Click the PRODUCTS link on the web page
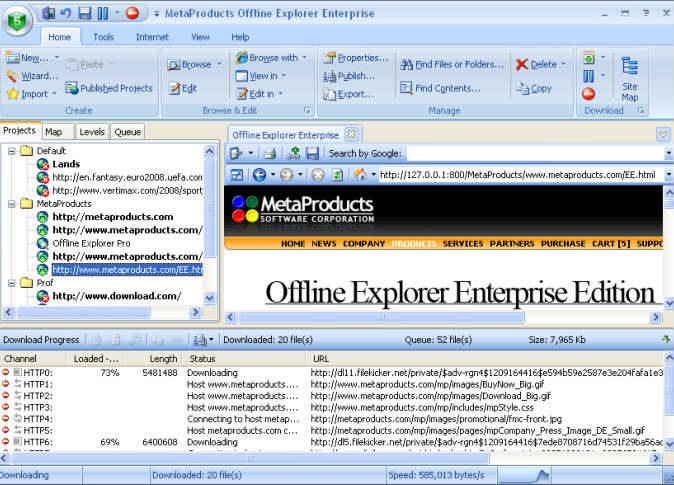 point(413,243)
